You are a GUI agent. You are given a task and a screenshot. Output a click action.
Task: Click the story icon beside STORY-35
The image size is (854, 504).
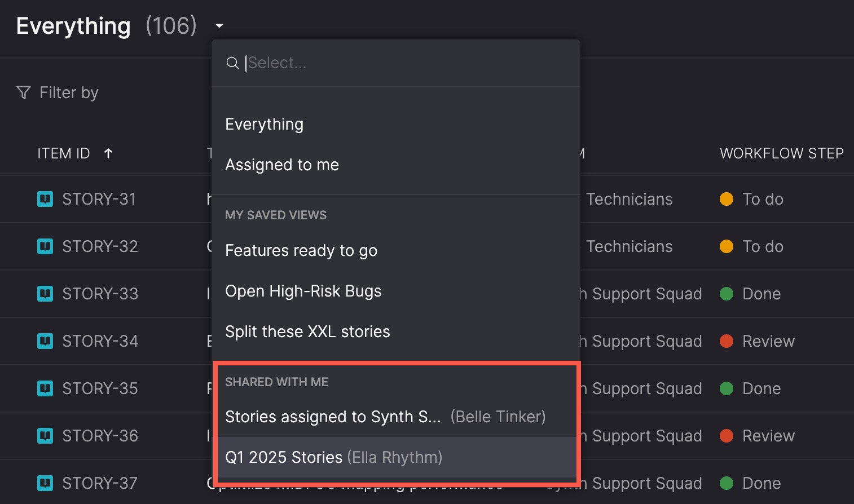point(45,388)
